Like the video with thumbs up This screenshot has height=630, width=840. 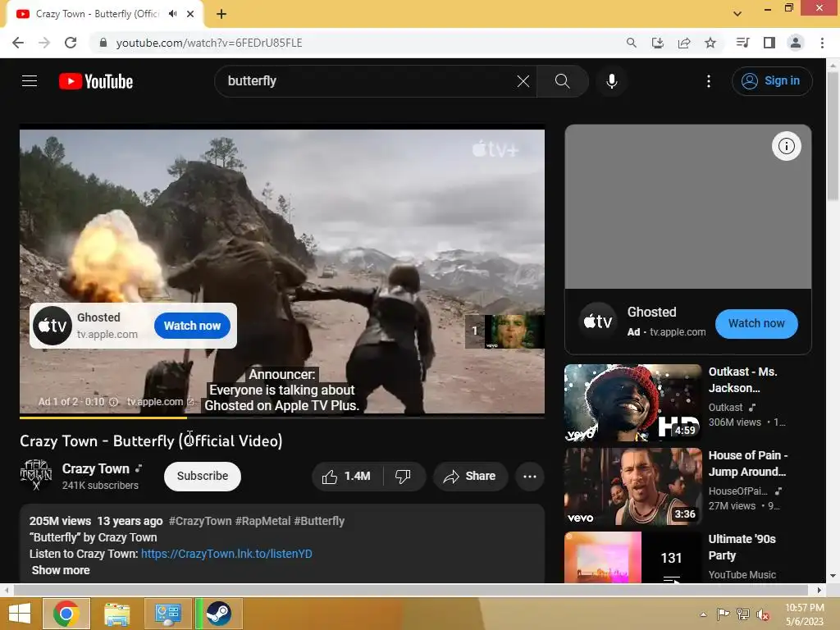click(x=347, y=477)
